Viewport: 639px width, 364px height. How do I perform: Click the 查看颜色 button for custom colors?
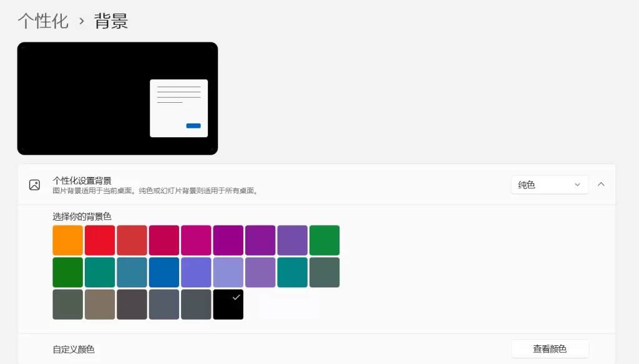pyautogui.click(x=550, y=348)
